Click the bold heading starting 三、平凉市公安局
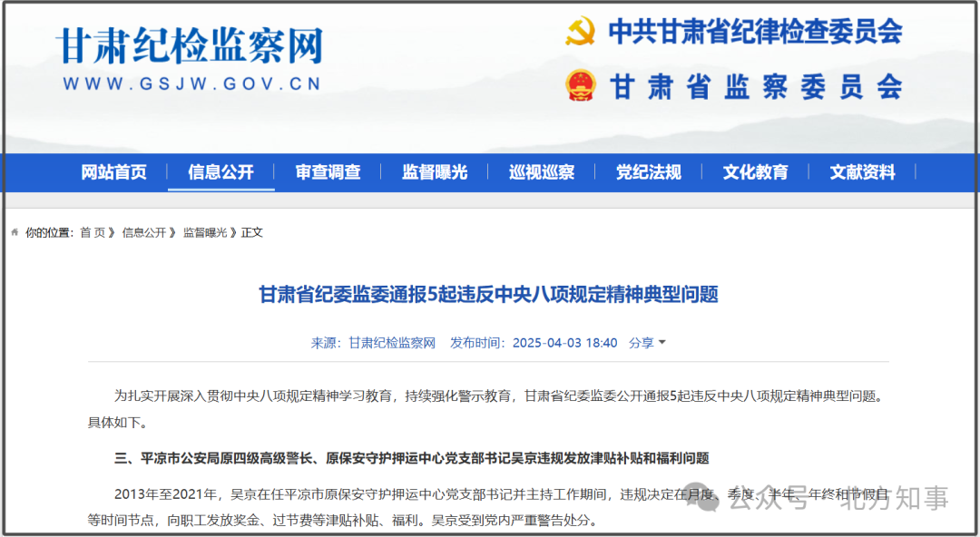Screen dimensions: 980x537 [x=411, y=458]
